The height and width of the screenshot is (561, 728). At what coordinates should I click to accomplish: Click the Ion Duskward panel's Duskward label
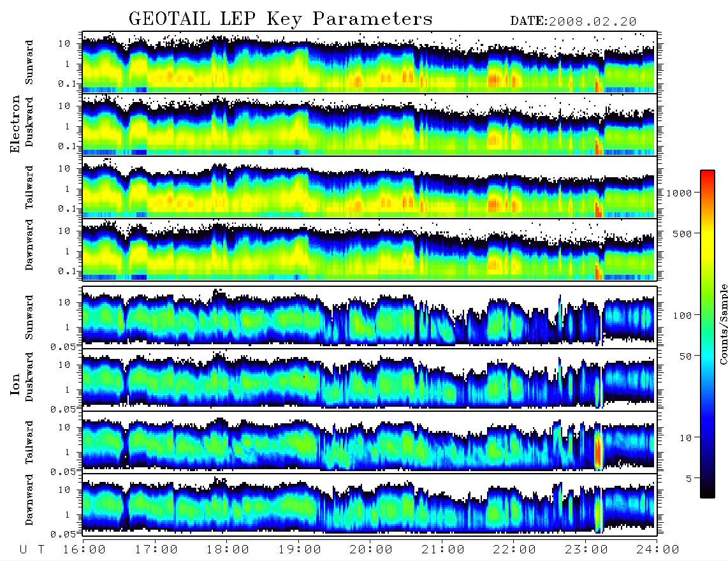pyautogui.click(x=29, y=377)
